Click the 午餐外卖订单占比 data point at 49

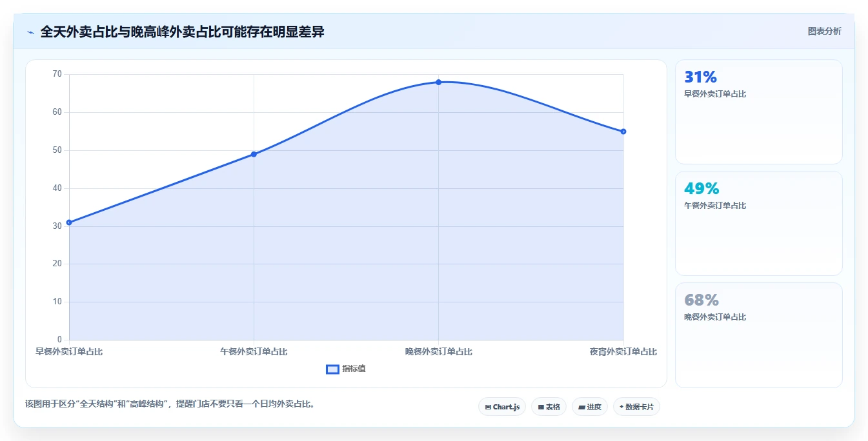click(254, 154)
